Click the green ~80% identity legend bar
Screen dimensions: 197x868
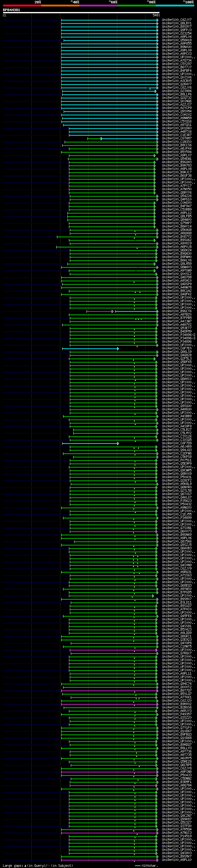pos(137,6)
